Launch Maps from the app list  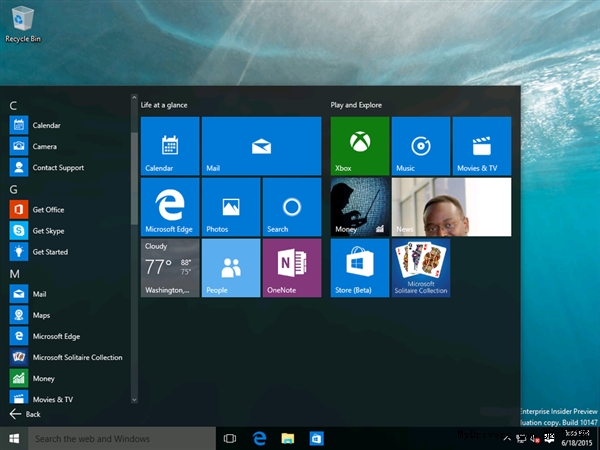(69, 315)
